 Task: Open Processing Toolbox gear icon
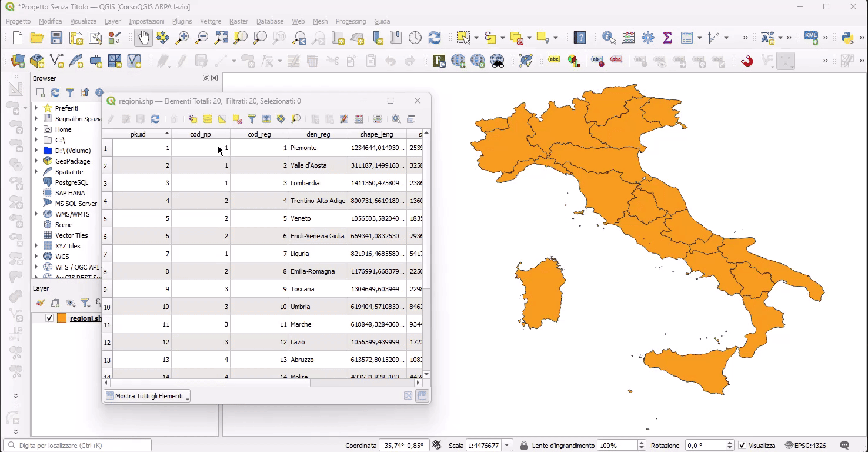[648, 38]
